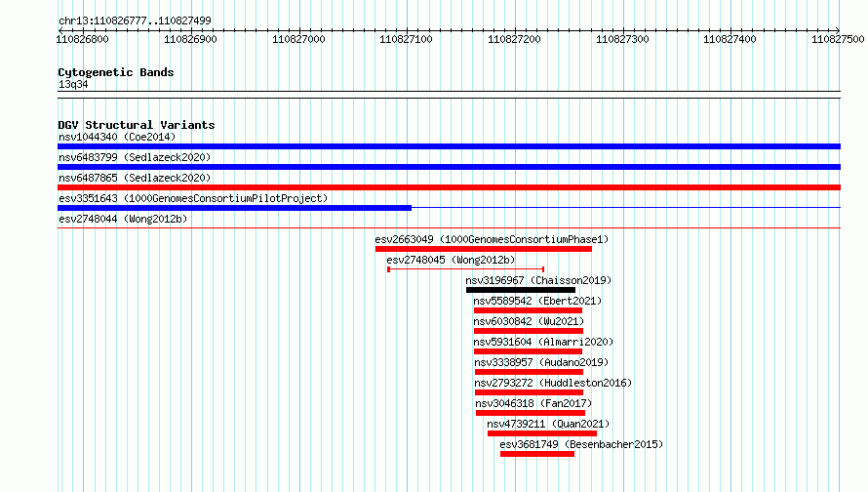868x492 pixels.
Task: Select the esv2663049 red variant bar
Action: pos(484,249)
